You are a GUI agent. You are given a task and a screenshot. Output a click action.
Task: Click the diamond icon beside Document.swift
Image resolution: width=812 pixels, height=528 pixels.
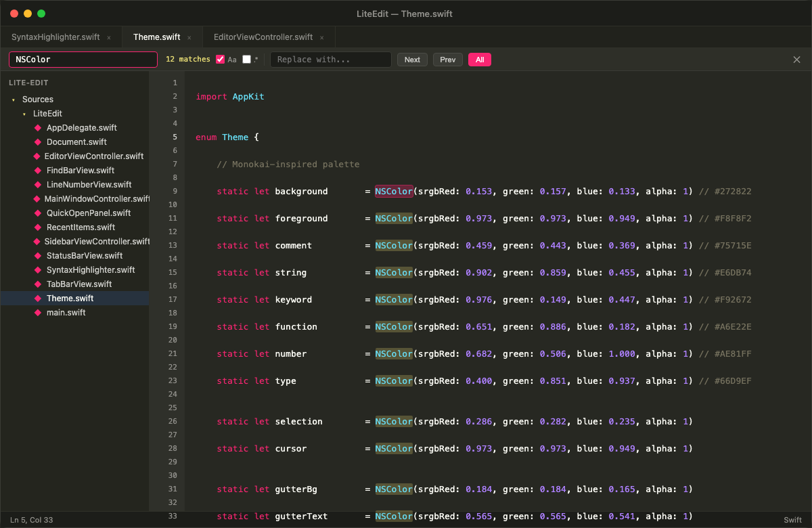pos(38,141)
